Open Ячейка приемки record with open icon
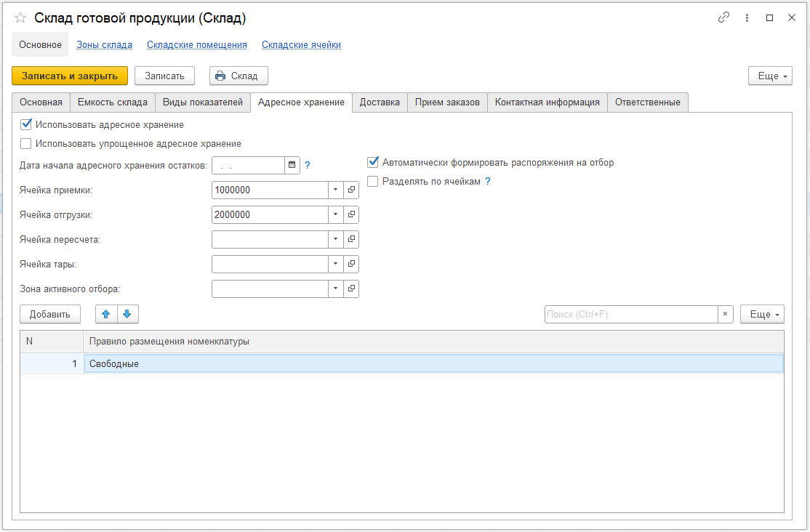Image resolution: width=810 pixels, height=532 pixels. tap(351, 190)
